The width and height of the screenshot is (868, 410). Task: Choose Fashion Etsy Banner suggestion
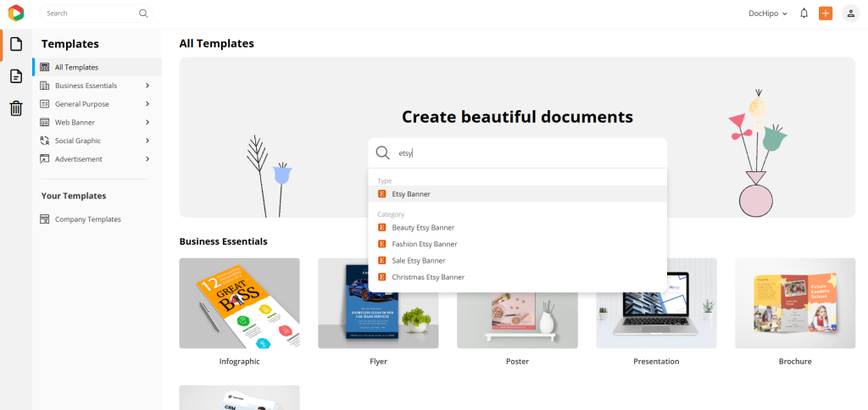[518, 243]
